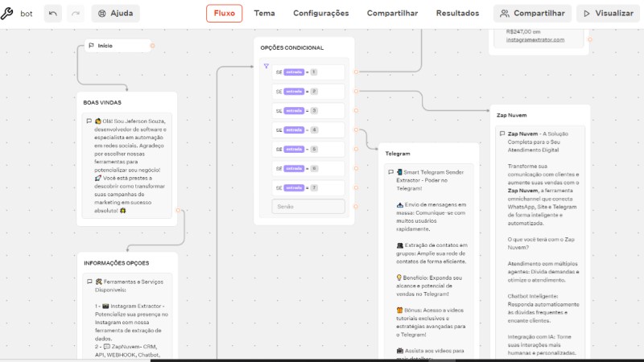Select condition SE entrada = 4
The width and height of the screenshot is (644, 362).
(308, 130)
